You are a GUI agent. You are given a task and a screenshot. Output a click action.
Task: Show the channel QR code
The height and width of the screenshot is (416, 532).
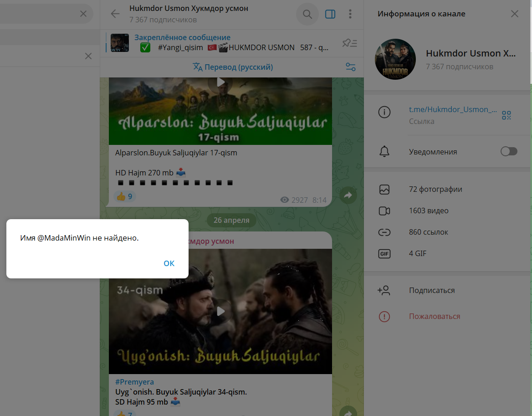(x=506, y=115)
